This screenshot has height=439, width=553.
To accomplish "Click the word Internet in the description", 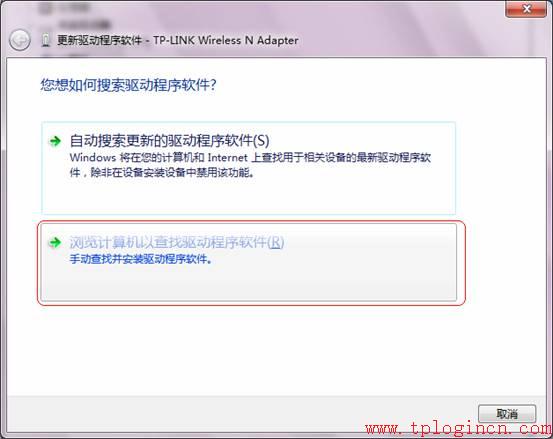I will (x=227, y=157).
